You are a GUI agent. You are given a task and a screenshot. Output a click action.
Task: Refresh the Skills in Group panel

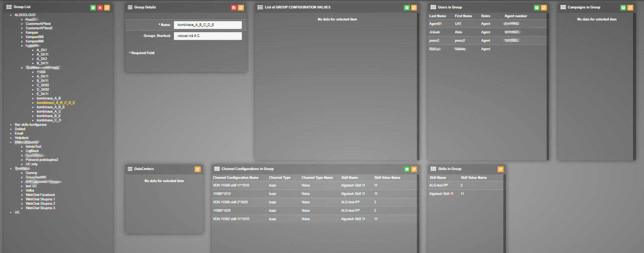500,169
